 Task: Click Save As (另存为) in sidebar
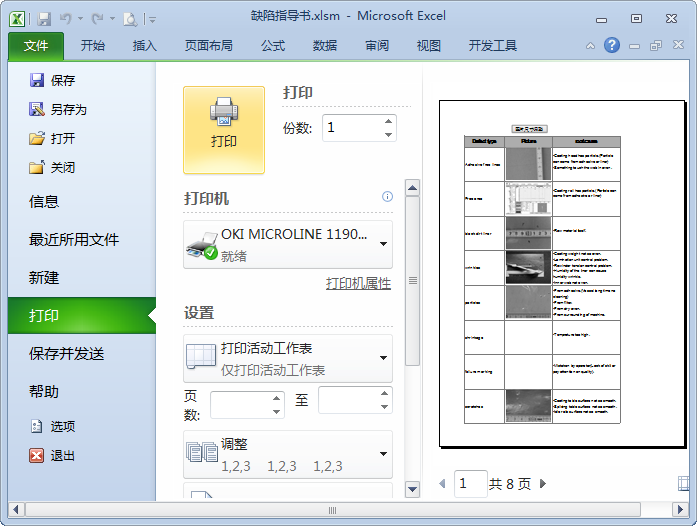click(x=68, y=109)
